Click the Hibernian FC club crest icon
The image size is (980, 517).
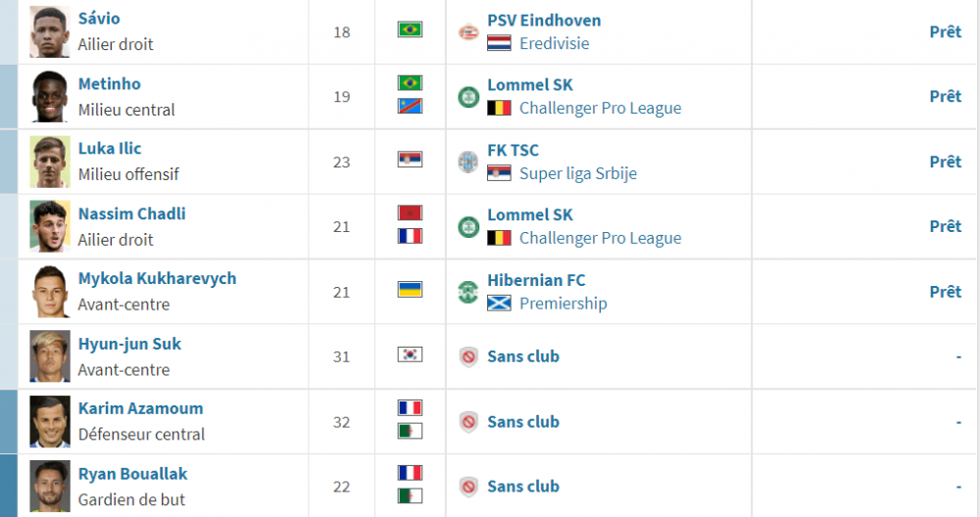(468, 292)
